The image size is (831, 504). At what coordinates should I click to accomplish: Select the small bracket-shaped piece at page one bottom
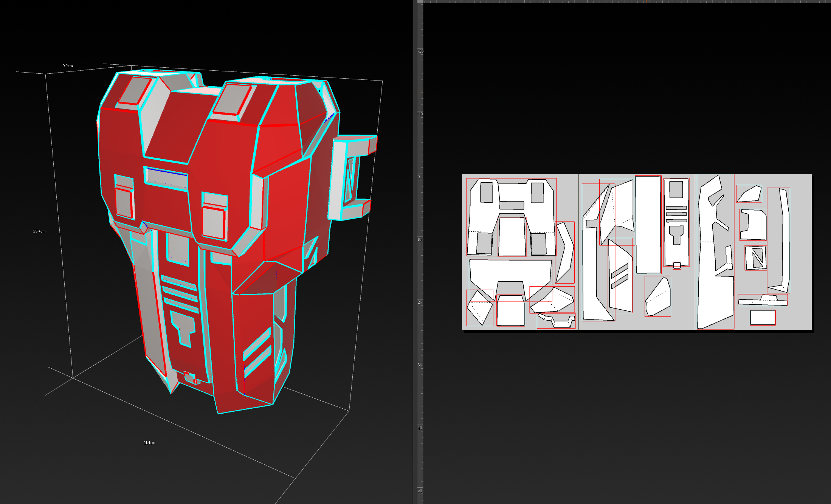[x=556, y=321]
